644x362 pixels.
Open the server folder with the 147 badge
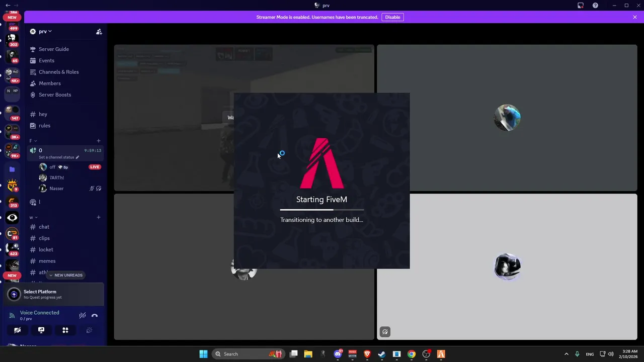12,113
